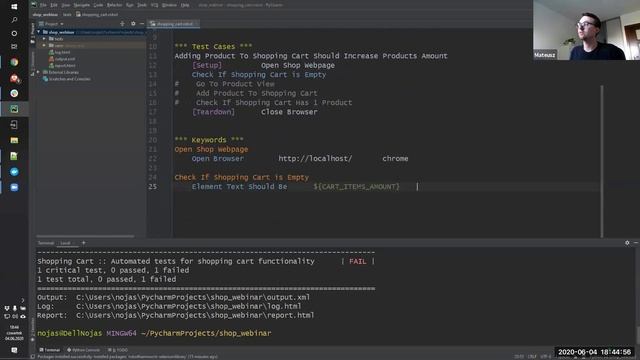Image resolution: width=640 pixels, height=360 pixels.
Task: Click the taskbar clock and date
Action: click(14, 333)
